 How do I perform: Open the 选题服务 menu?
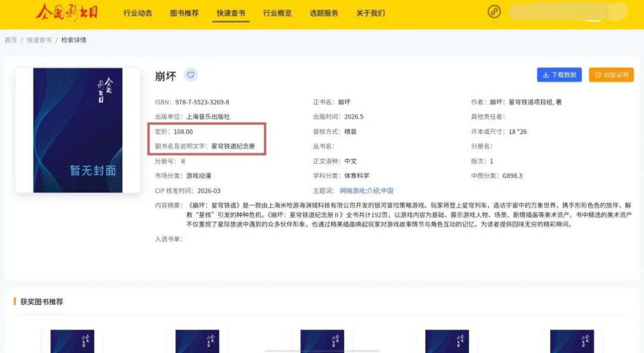pos(324,13)
